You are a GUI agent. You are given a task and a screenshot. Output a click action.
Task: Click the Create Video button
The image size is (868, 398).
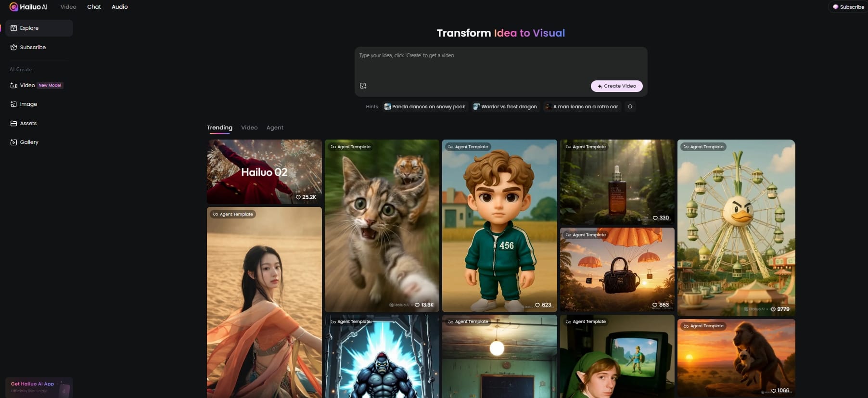(x=616, y=86)
